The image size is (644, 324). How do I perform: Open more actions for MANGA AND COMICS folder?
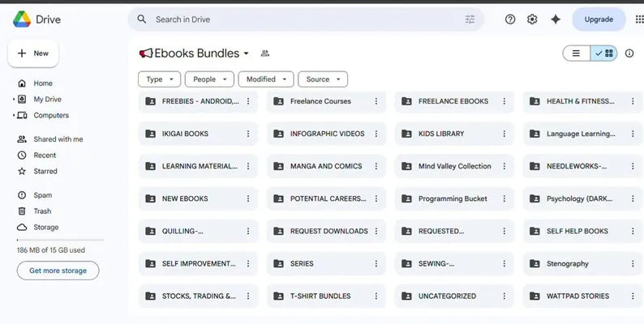pyautogui.click(x=376, y=166)
